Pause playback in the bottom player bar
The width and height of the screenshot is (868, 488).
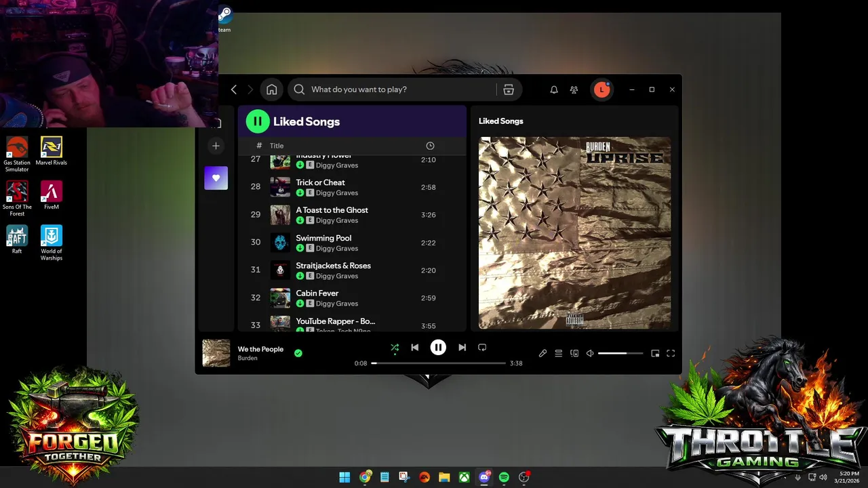[438, 347]
